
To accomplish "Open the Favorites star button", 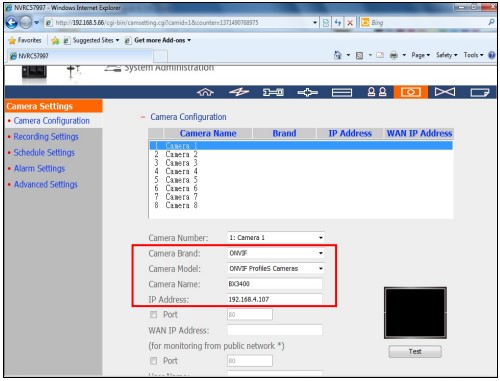I will coord(25,40).
